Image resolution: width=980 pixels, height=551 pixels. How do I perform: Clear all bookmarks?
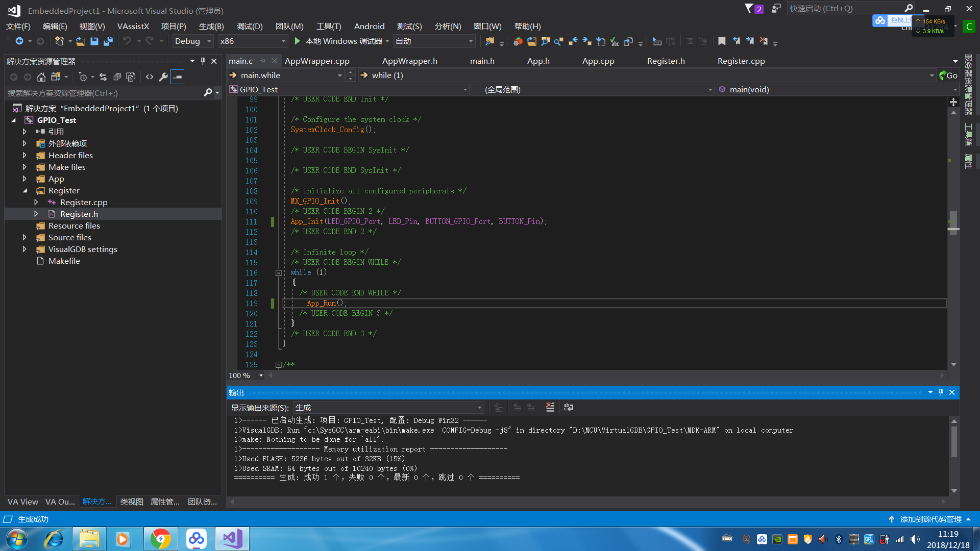764,41
